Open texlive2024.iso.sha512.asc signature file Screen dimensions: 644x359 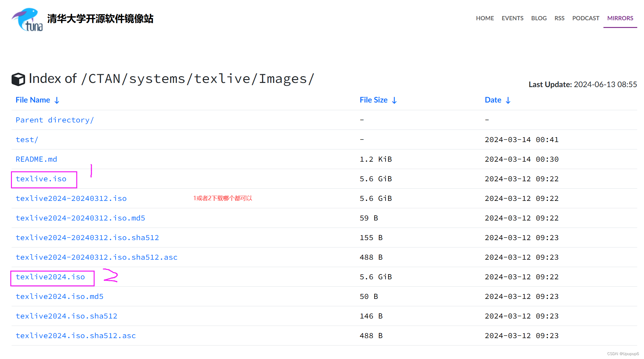pos(76,336)
